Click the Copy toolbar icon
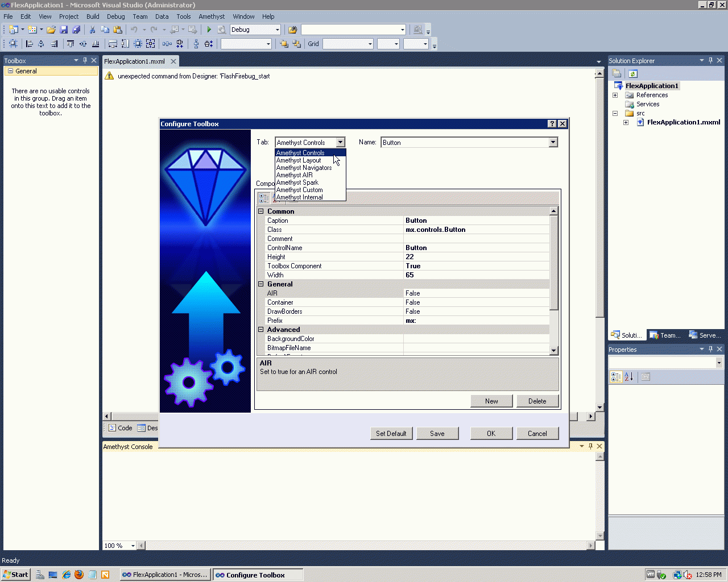728x582 pixels. click(x=105, y=30)
